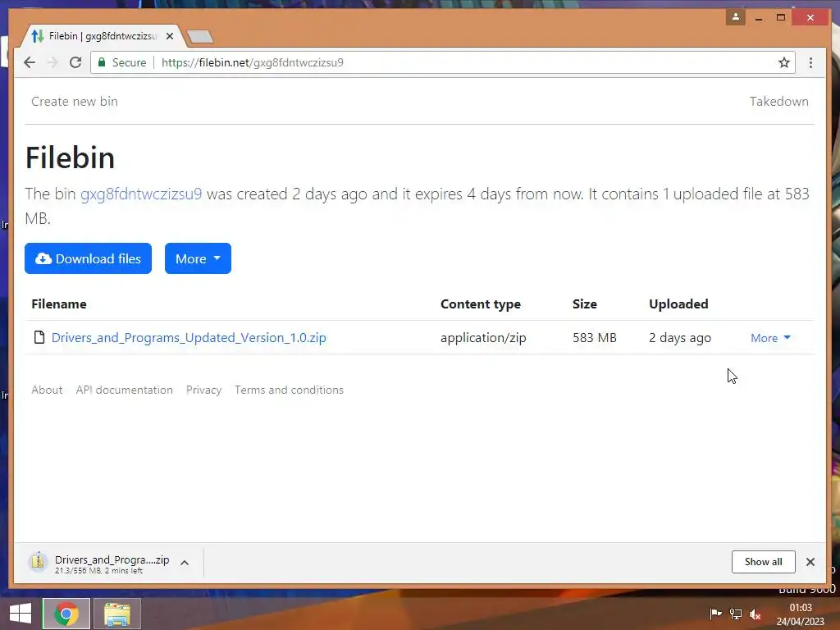This screenshot has height=630, width=840.
Task: Click the Chrome taskbar icon
Action: 66,614
